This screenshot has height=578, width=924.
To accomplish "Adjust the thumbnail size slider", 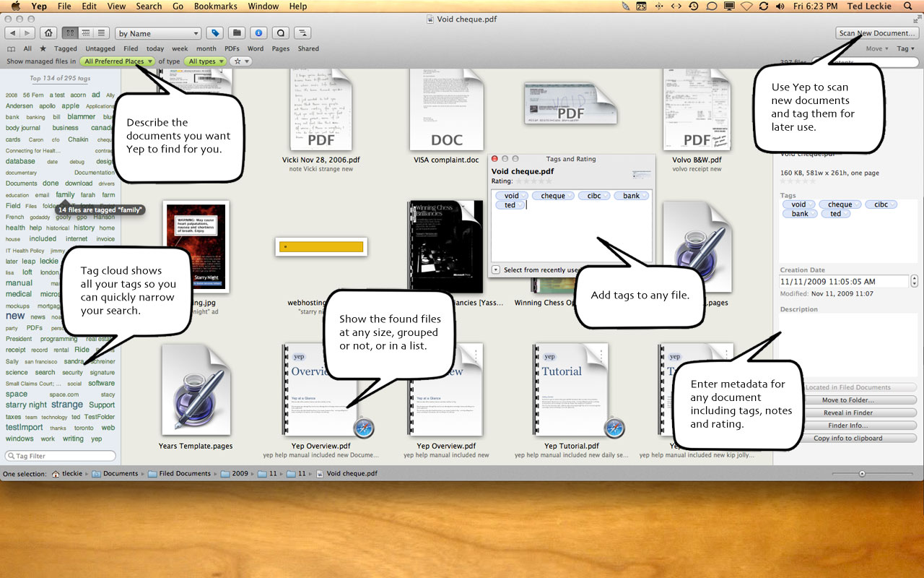I will (x=861, y=474).
